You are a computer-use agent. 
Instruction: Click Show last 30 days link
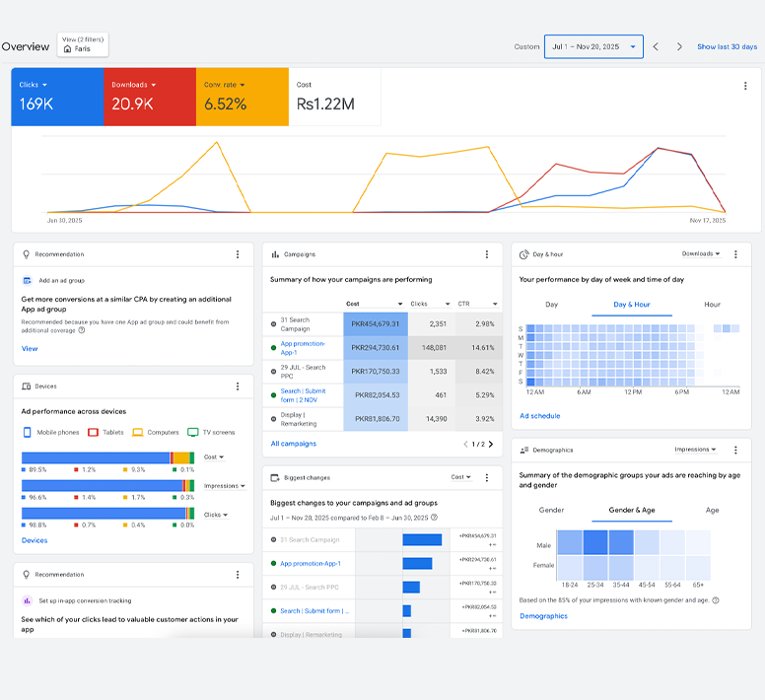coord(727,46)
